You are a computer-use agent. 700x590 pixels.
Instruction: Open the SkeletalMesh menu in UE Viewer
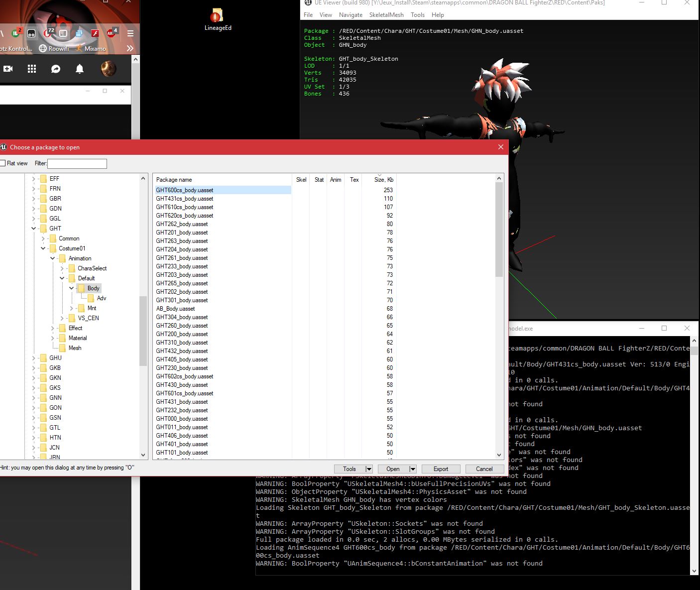tap(386, 15)
